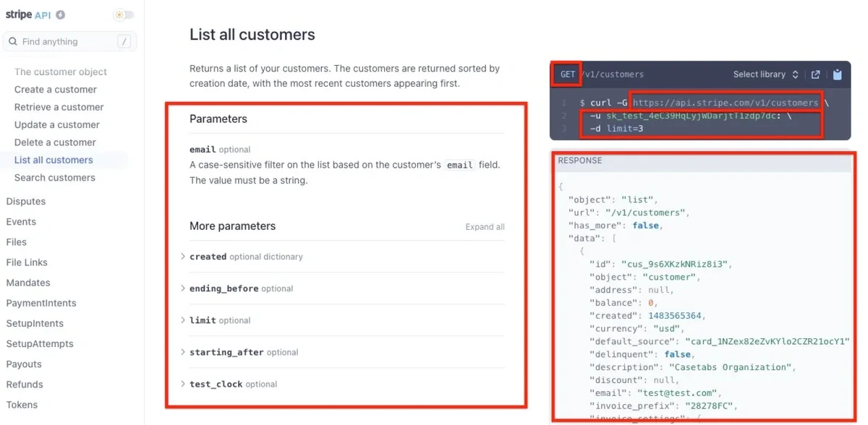Navigate to Create a customer

pos(56,89)
